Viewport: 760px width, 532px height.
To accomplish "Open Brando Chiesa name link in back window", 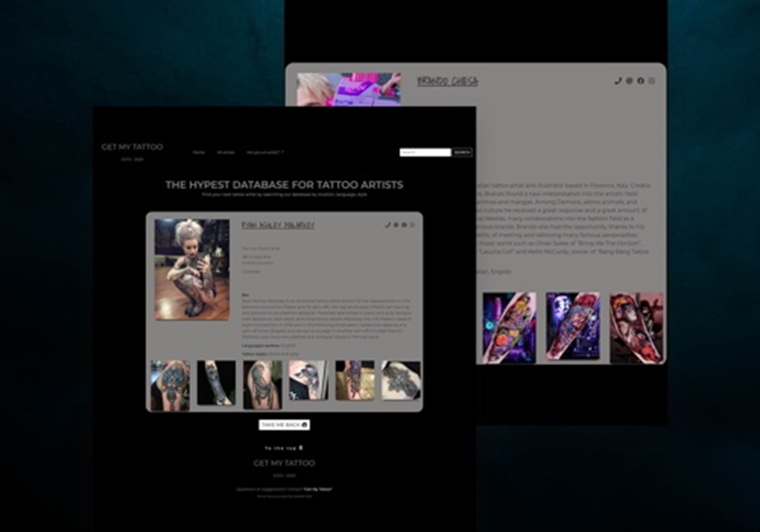I will (x=448, y=81).
